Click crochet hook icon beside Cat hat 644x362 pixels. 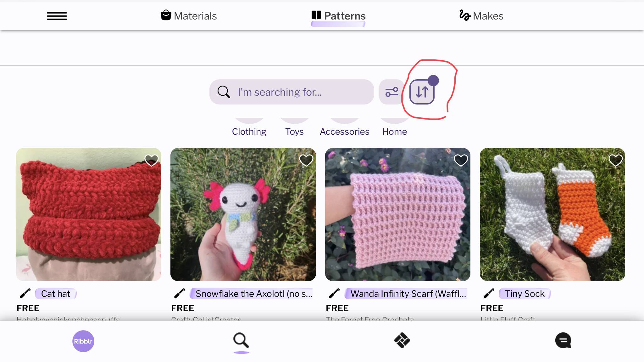coord(25,293)
